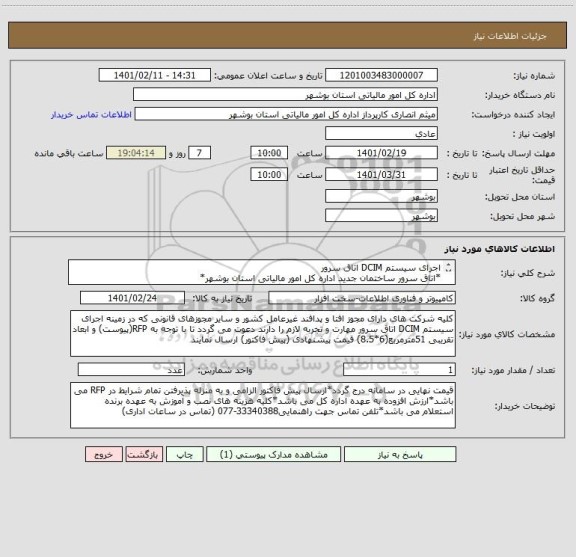Click the quantity field showing 1
Image resolution: width=576 pixels, height=557 pixels.
(399, 370)
